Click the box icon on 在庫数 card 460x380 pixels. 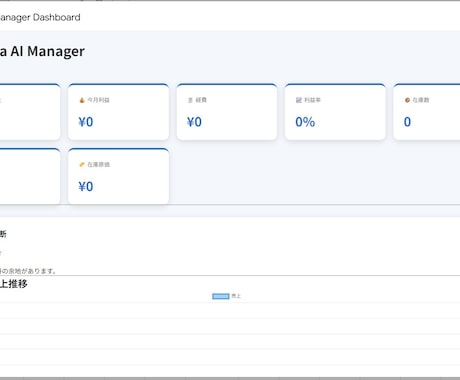pyautogui.click(x=407, y=100)
